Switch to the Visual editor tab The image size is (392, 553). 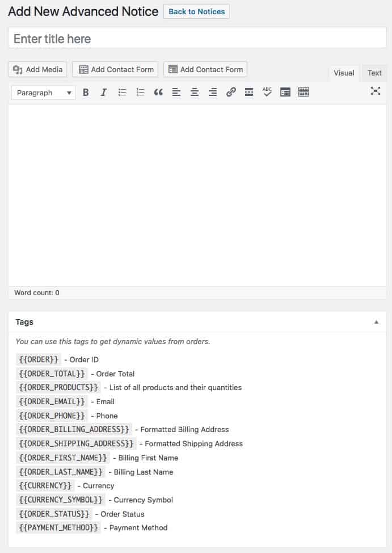[344, 73]
